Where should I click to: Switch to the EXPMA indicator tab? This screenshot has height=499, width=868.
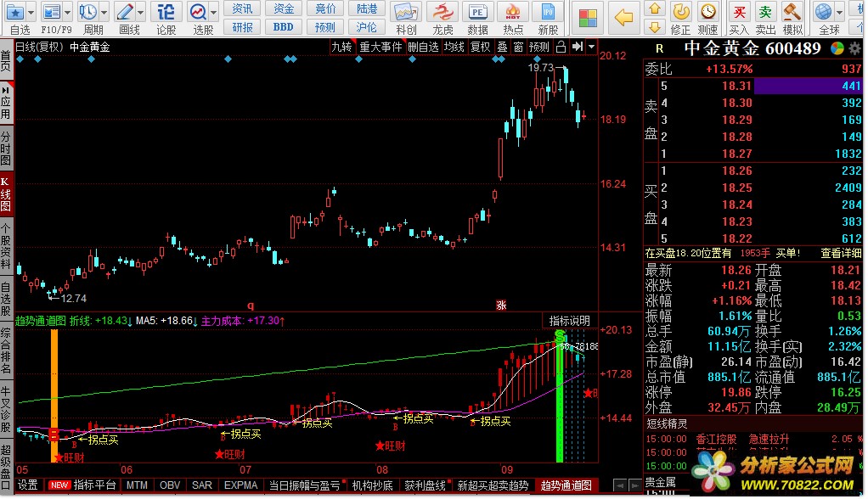point(240,485)
